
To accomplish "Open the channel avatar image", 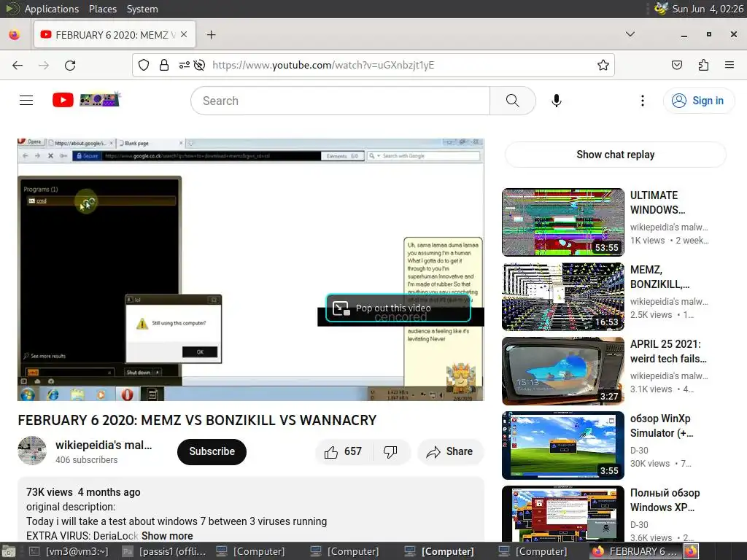I will click(32, 451).
